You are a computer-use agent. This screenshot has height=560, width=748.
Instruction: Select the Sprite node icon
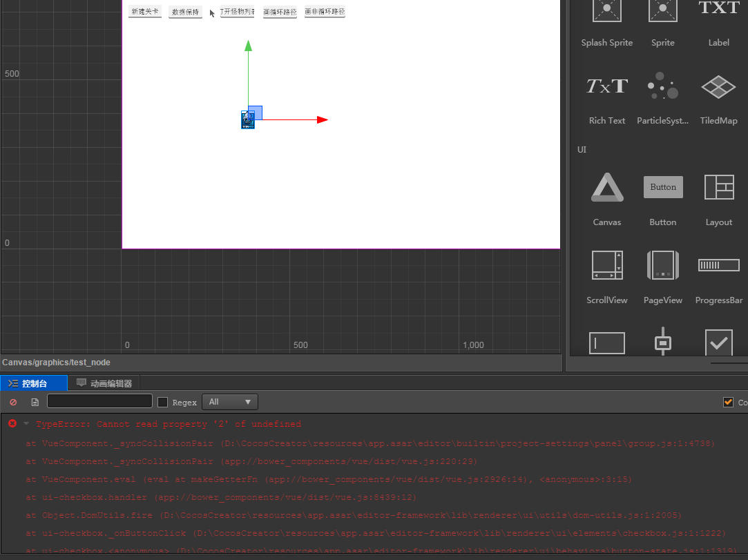(x=662, y=10)
